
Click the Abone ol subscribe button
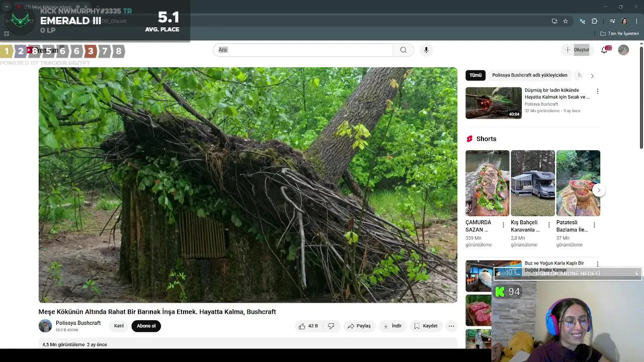click(146, 326)
